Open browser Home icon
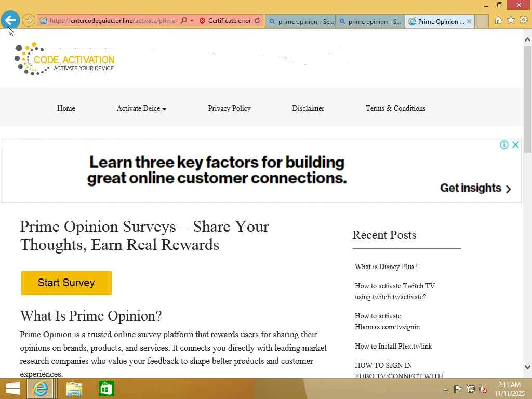 click(x=498, y=20)
